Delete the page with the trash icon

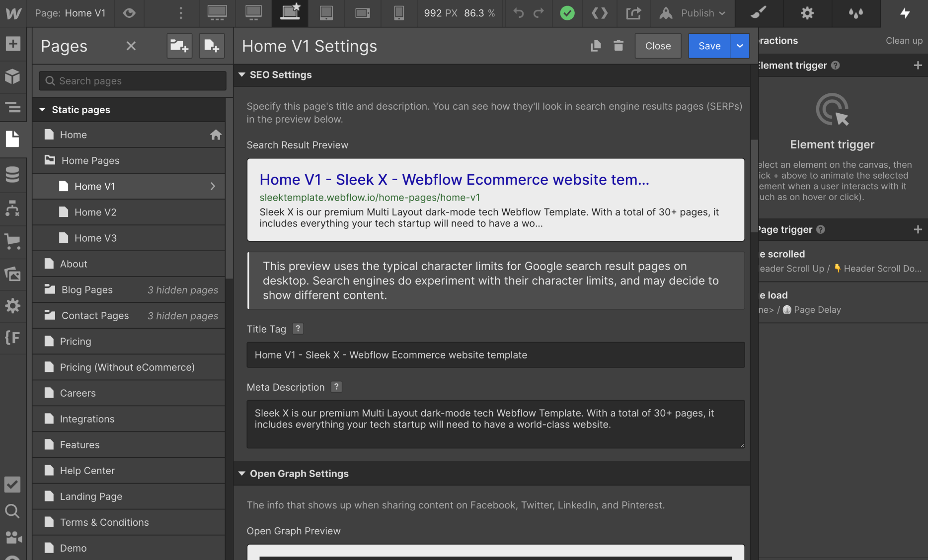click(x=618, y=46)
